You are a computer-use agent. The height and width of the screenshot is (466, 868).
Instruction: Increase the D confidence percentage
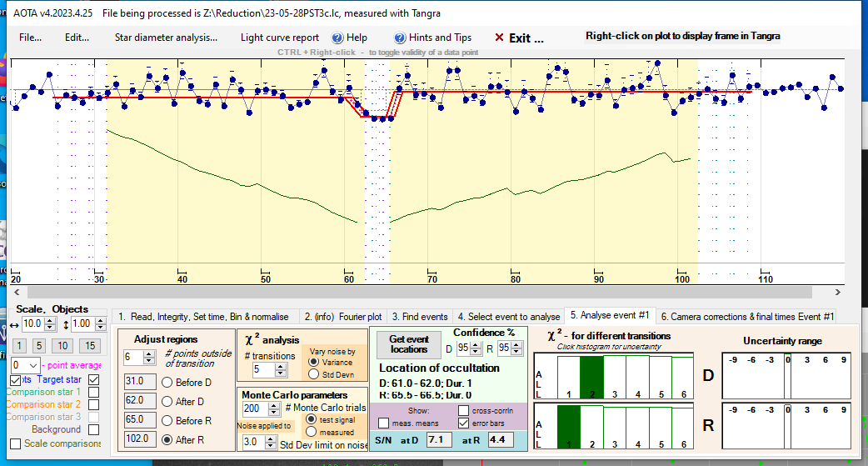click(x=476, y=345)
